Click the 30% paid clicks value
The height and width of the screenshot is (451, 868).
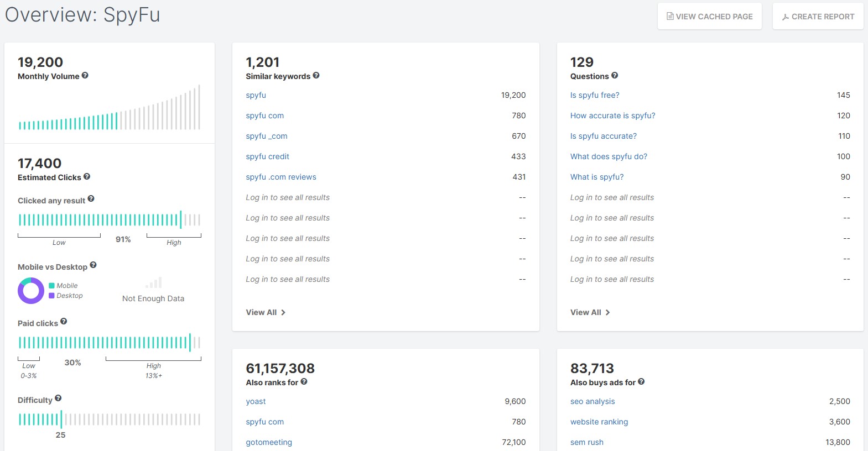click(73, 363)
